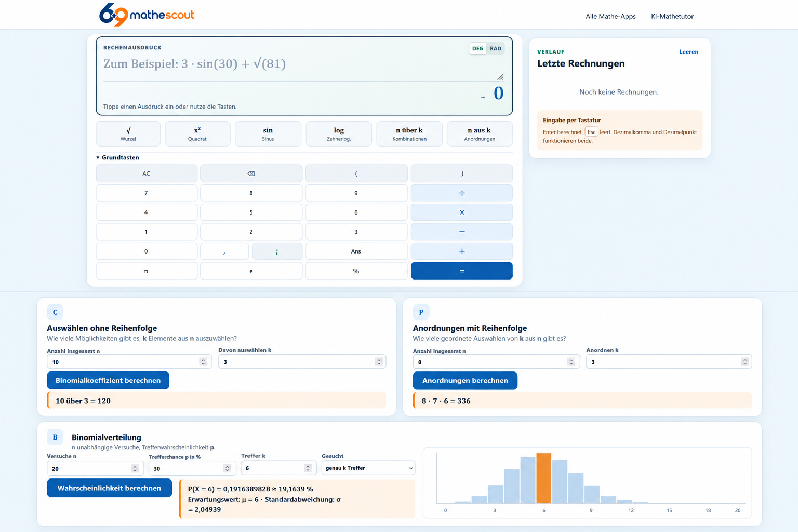Click stepper of Anzahl insgesamt n 10
This screenshot has width=798, height=532.
203,362
